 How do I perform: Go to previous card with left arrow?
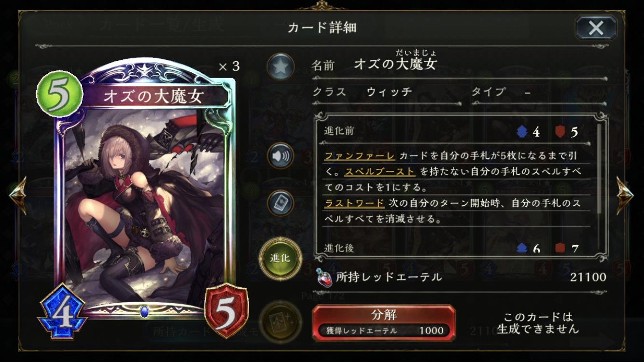pos(18,195)
